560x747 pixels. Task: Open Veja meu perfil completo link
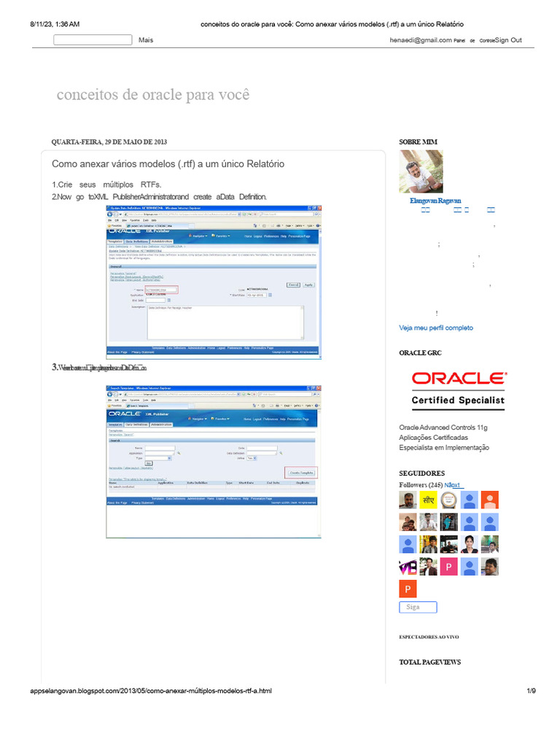[436, 328]
